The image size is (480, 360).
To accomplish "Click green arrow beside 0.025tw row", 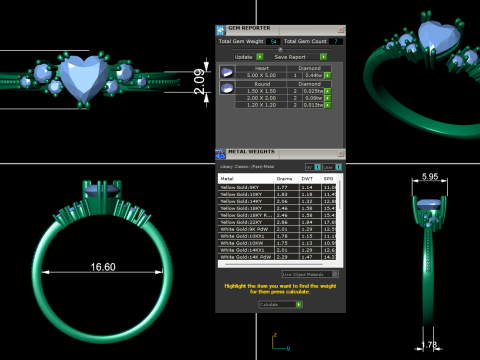I will click(327, 91).
